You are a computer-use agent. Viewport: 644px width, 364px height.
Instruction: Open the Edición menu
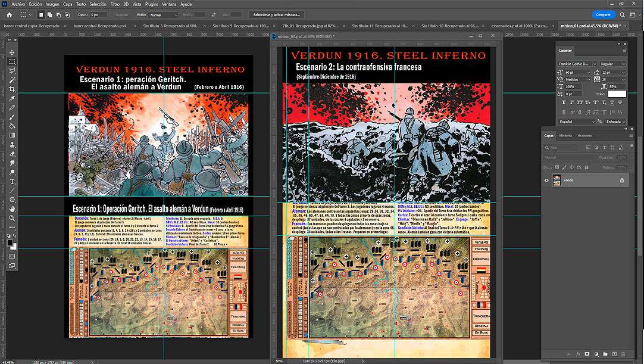click(35, 4)
